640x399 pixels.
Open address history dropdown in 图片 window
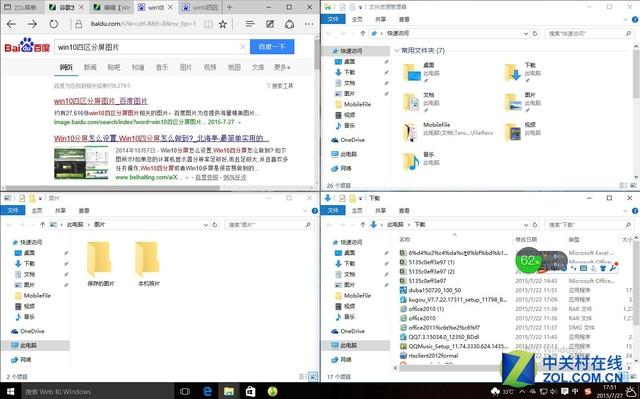(206, 225)
